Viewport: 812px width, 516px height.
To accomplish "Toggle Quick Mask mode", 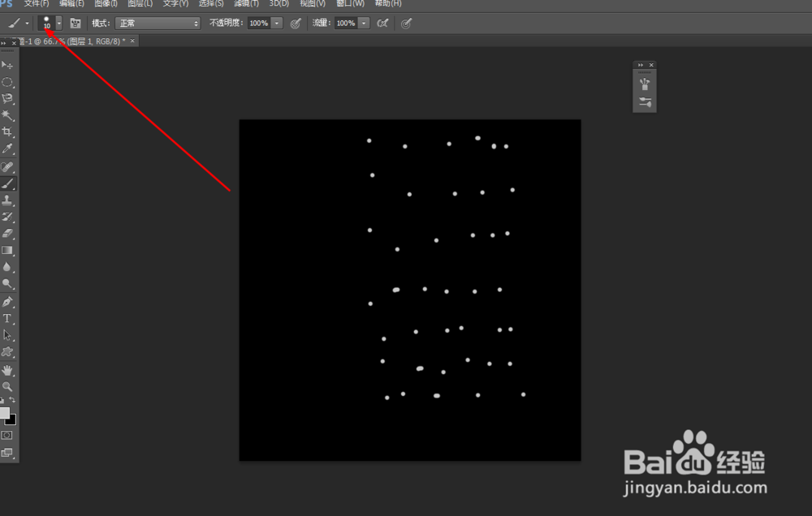I will click(x=6, y=435).
